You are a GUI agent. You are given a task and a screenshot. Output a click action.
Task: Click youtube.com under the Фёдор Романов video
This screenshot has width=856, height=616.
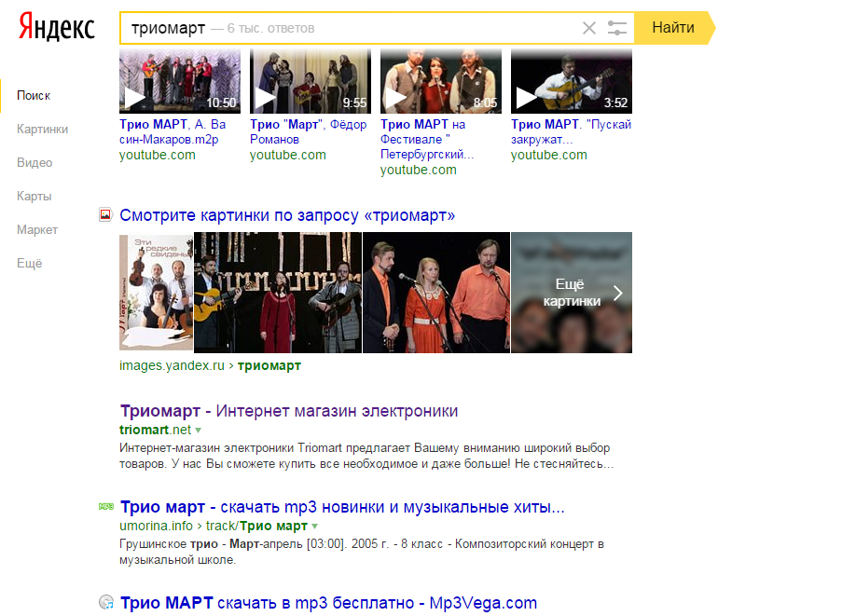pyautogui.click(x=288, y=155)
